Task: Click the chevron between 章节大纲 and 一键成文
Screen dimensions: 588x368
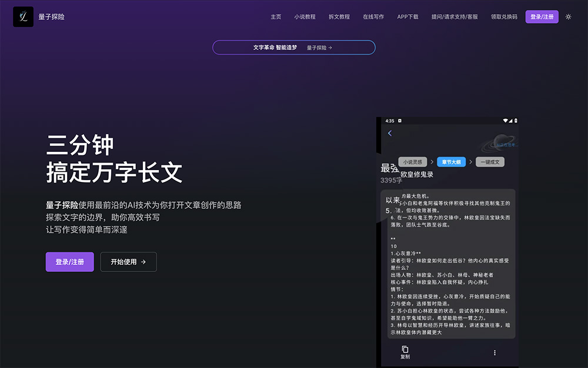Action: pos(470,161)
